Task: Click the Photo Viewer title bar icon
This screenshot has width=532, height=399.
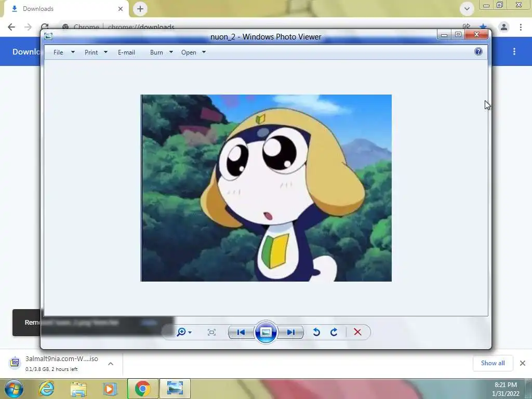Action: pyautogui.click(x=48, y=36)
